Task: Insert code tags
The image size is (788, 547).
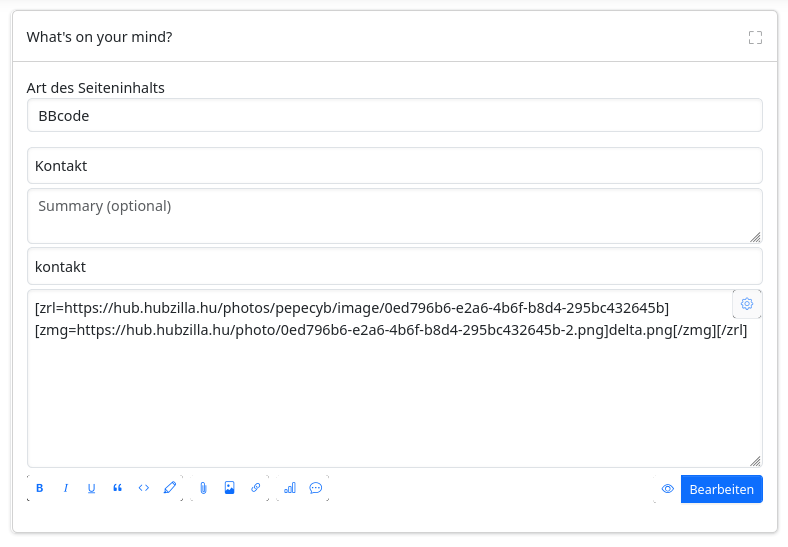Action: (144, 488)
